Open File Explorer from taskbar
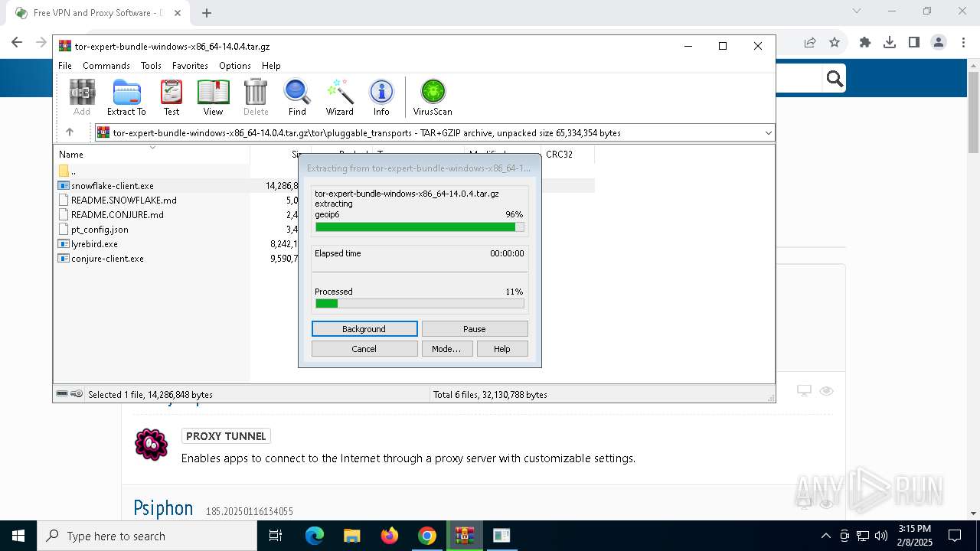This screenshot has height=551, width=980. (351, 536)
